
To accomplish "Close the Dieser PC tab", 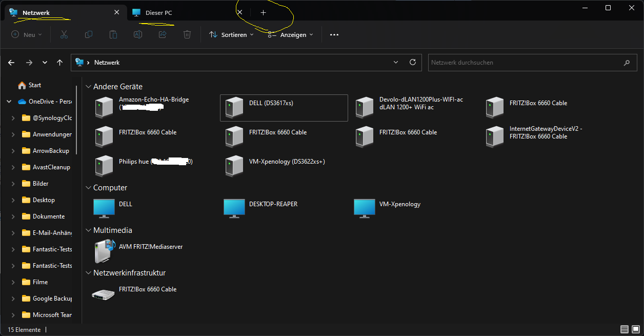I will [x=239, y=12].
